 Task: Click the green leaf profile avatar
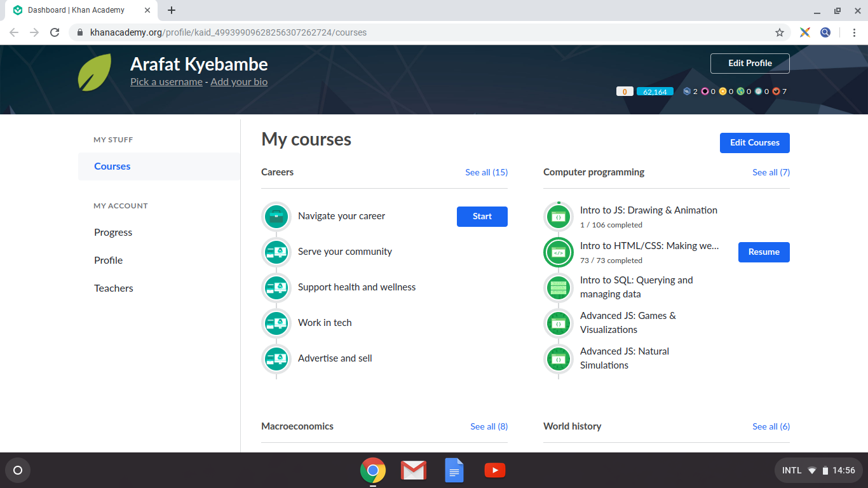[x=95, y=72]
